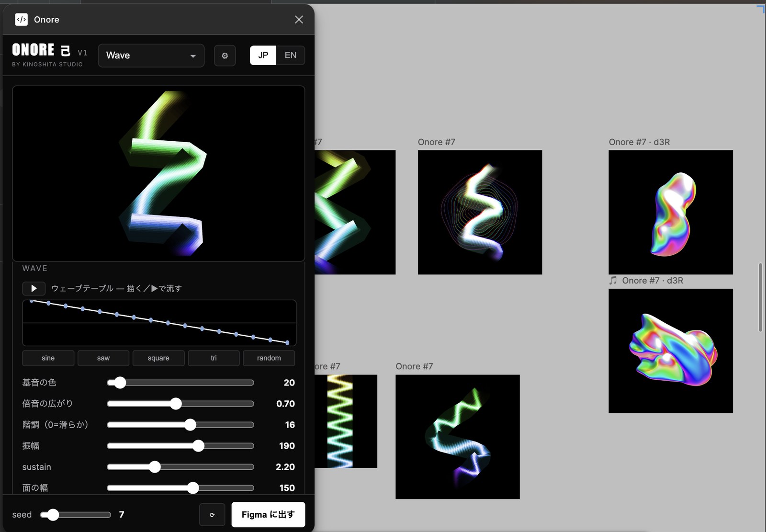The height and width of the screenshot is (532, 766).
Task: Click the music note icon by Onore #7 · d3R
Action: (613, 280)
